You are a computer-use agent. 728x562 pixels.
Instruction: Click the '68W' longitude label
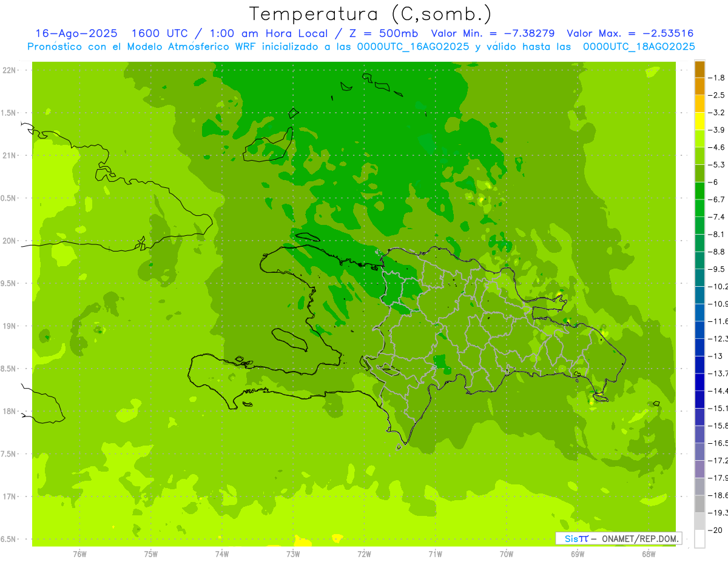pyautogui.click(x=649, y=554)
